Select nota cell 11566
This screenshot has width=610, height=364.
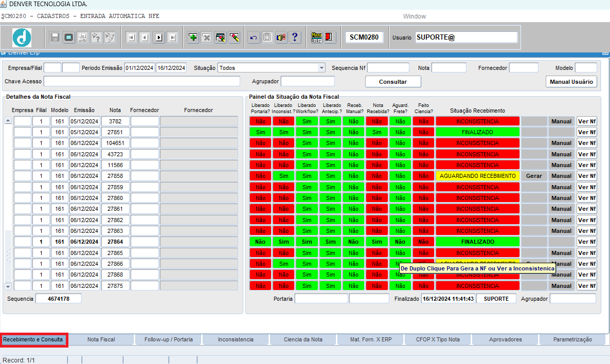tap(115, 165)
